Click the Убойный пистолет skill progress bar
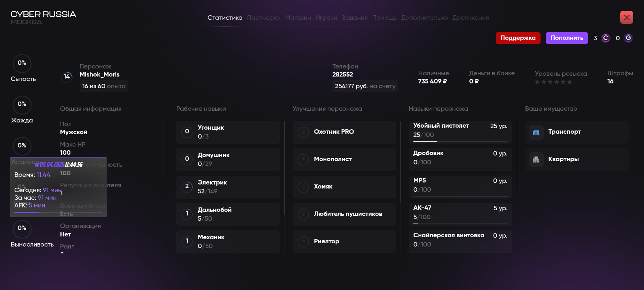This screenshot has height=290, width=644. click(x=460, y=141)
